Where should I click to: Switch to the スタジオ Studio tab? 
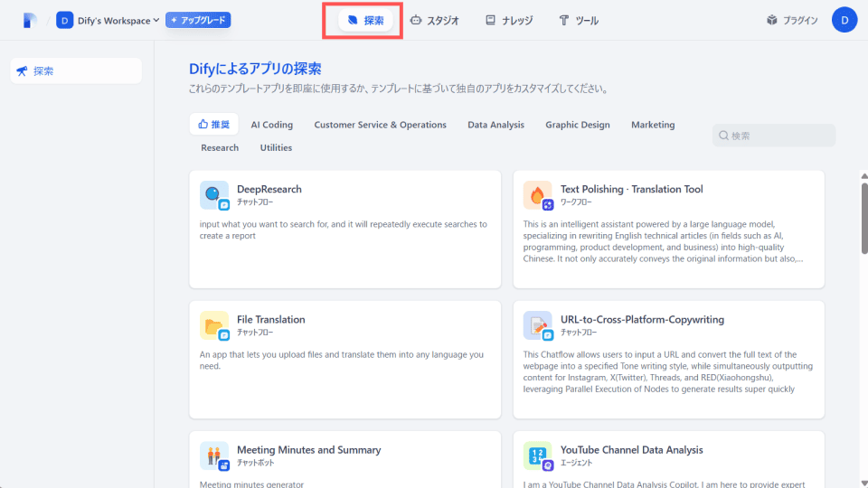coord(435,21)
